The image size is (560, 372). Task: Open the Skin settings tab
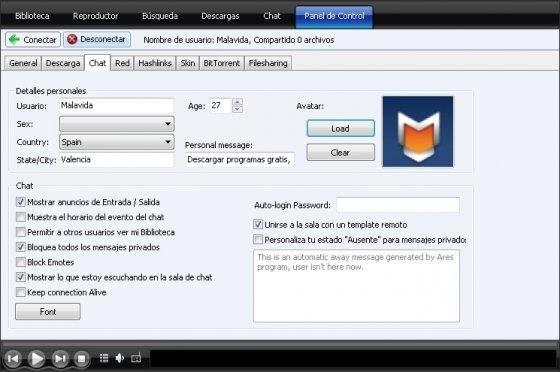188,63
